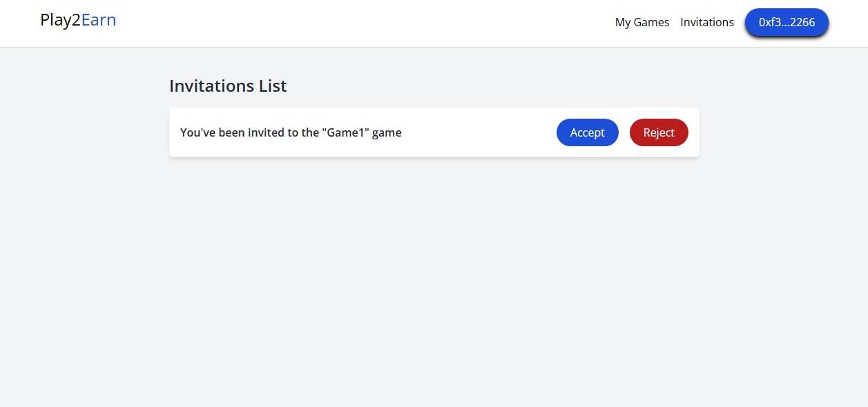The image size is (868, 407).
Task: Select the blue Accept pill button
Action: [587, 132]
